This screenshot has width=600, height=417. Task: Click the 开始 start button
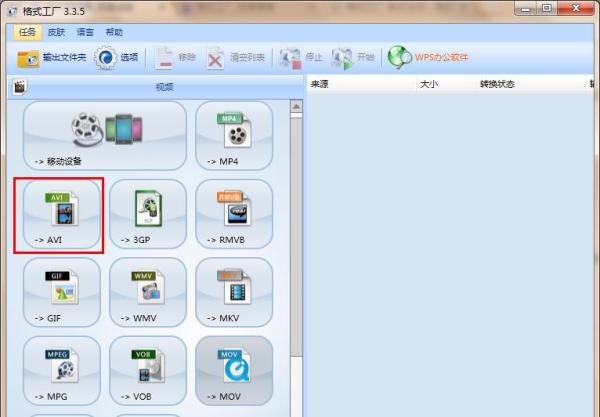pyautogui.click(x=352, y=58)
